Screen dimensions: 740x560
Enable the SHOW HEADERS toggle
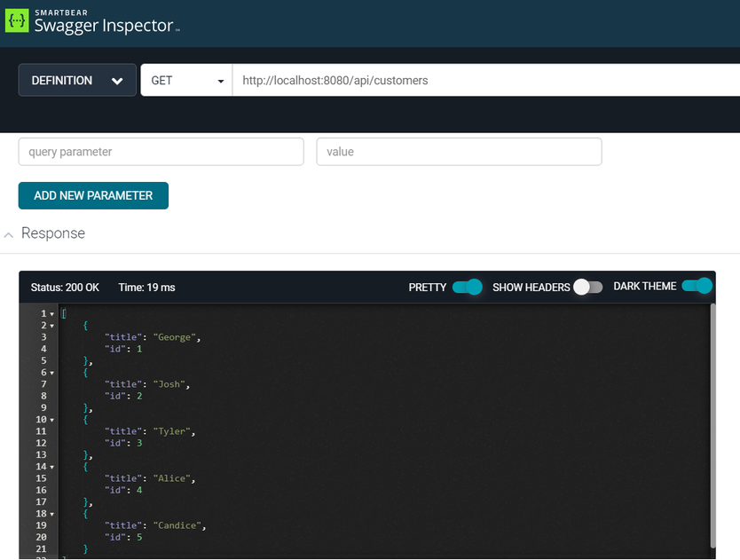click(x=587, y=287)
